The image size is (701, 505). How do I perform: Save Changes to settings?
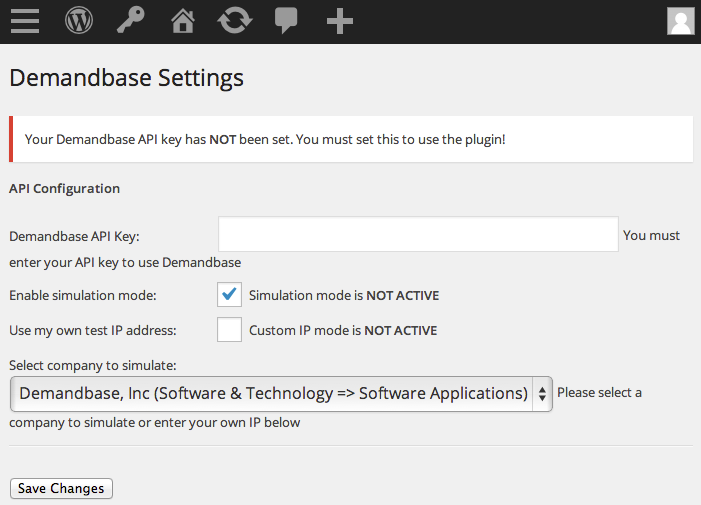pyautogui.click(x=61, y=488)
